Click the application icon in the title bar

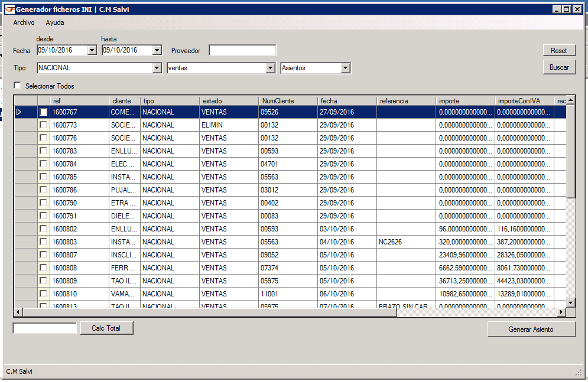(9, 9)
